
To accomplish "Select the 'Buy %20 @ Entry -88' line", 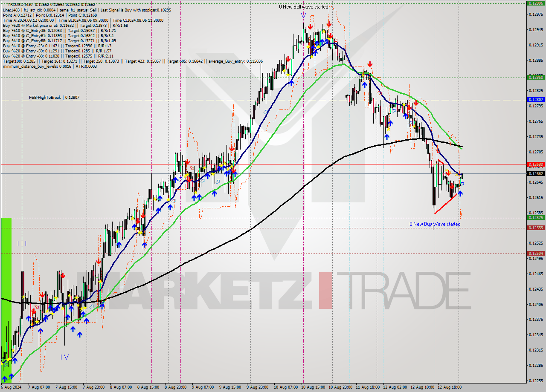I will coord(58,56).
